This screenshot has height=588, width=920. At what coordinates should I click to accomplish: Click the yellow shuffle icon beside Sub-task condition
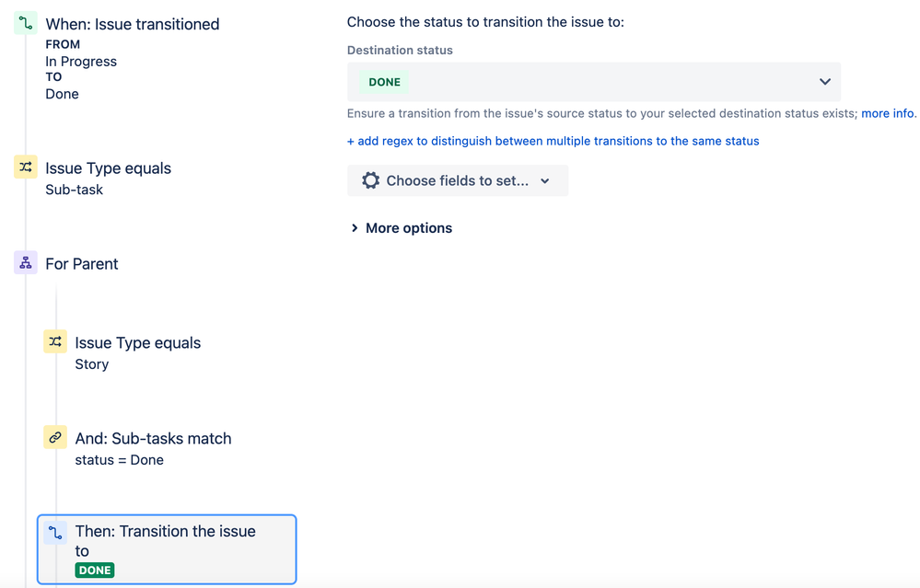[x=26, y=167]
